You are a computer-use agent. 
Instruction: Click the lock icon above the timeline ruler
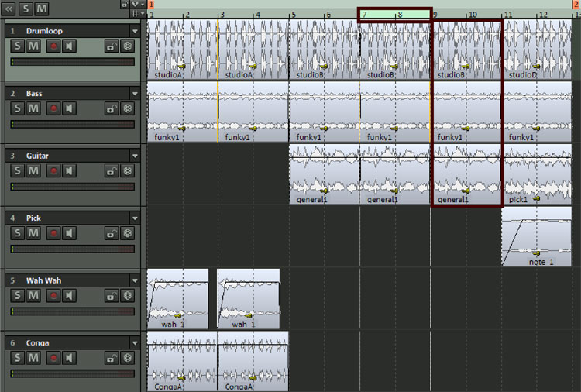coord(125,4)
